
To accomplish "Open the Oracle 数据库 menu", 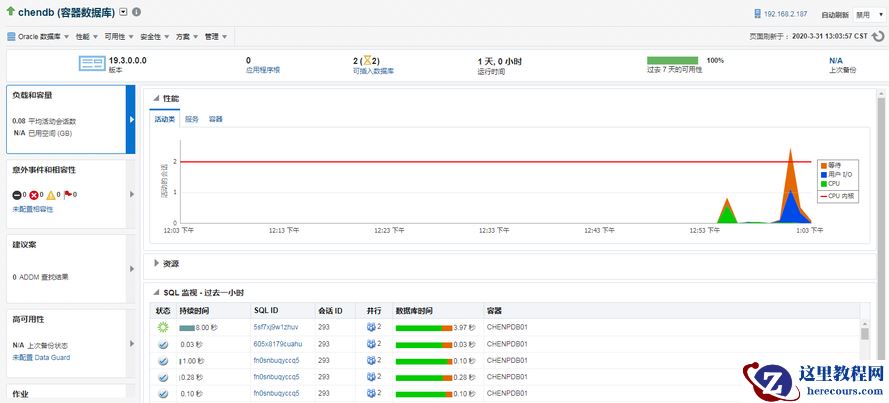I will pyautogui.click(x=38, y=36).
